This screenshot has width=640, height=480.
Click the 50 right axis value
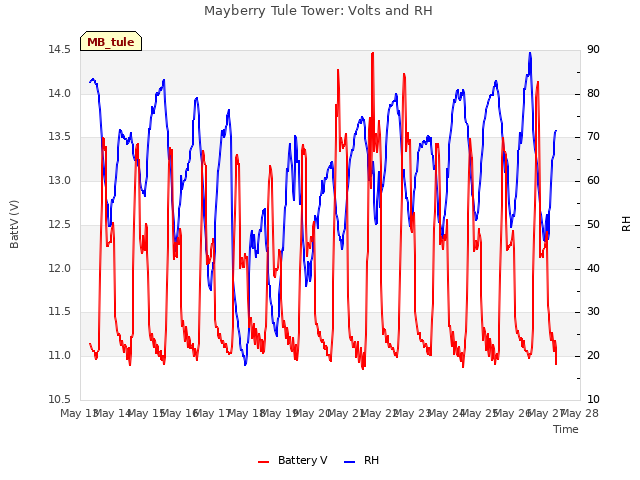coord(593,224)
